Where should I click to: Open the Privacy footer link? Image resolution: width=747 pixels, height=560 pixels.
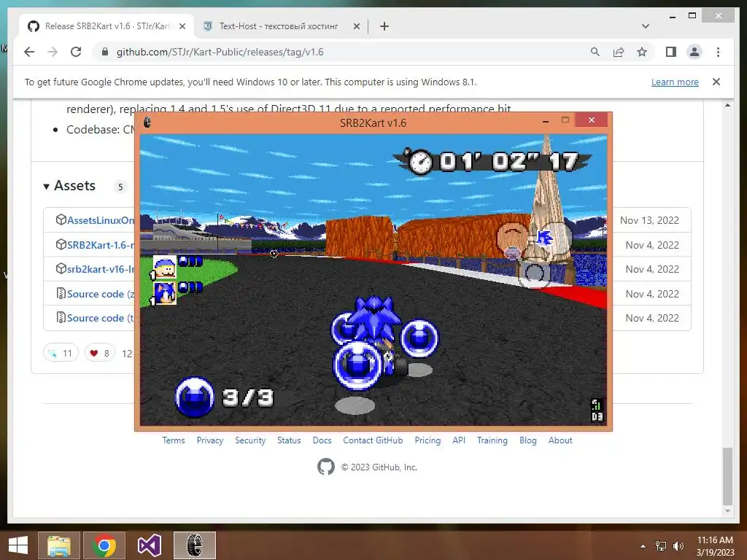209,440
